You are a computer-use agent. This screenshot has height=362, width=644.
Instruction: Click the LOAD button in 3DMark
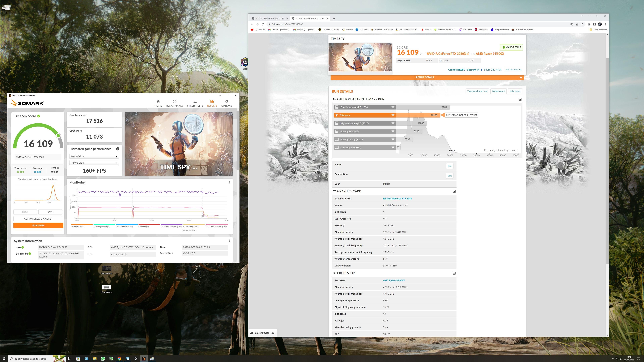coord(25,212)
